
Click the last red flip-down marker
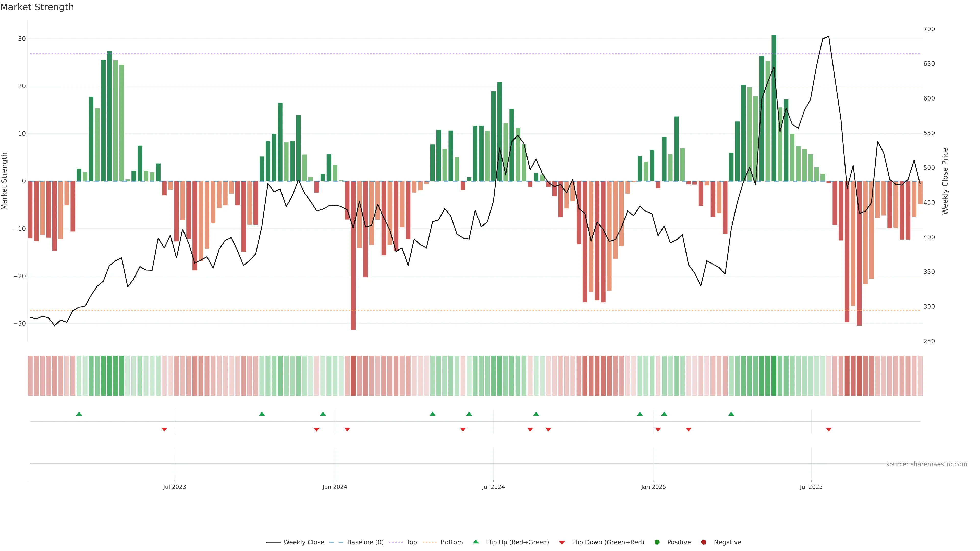pyautogui.click(x=829, y=429)
